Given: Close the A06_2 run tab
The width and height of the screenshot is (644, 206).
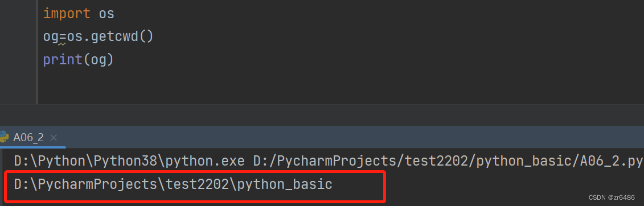Looking at the screenshot, I should pos(54,138).
